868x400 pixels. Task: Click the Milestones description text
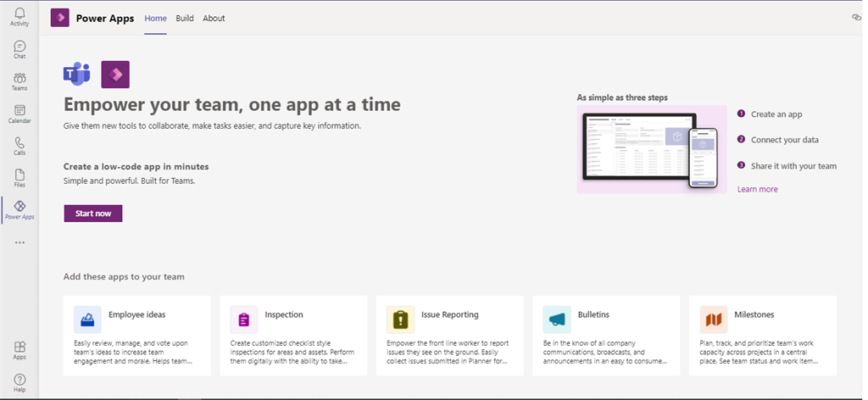(x=759, y=353)
